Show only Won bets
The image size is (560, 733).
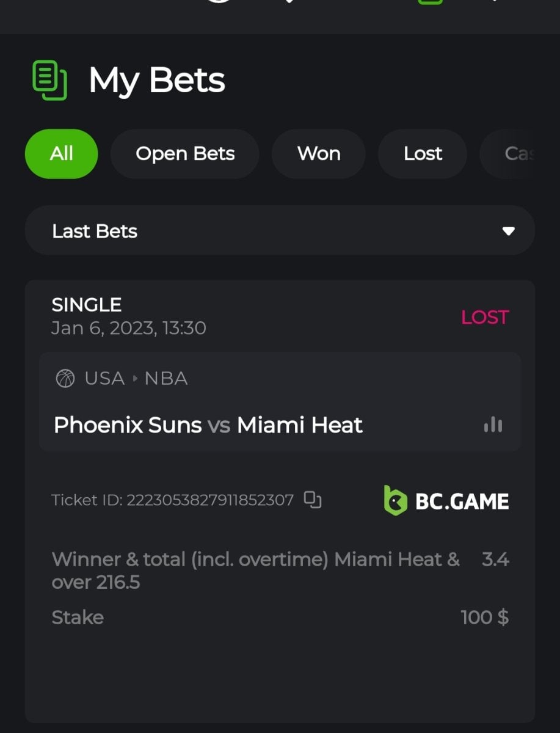click(318, 153)
